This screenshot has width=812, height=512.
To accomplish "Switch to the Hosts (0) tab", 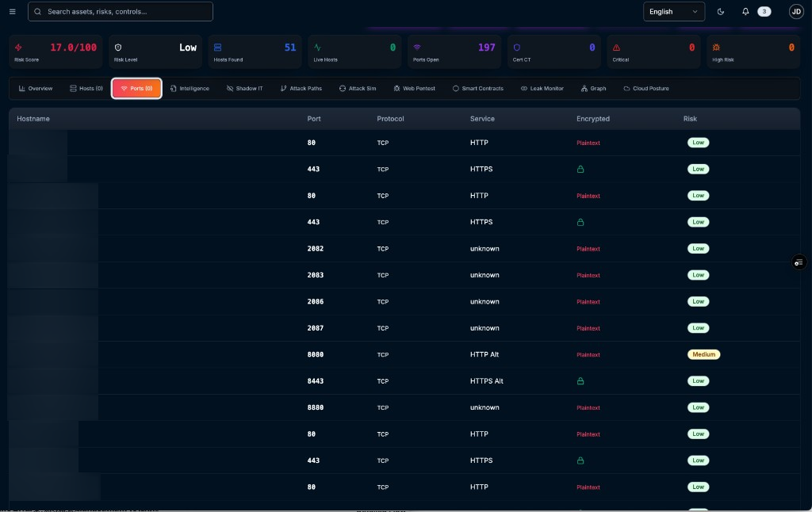I will pos(86,89).
